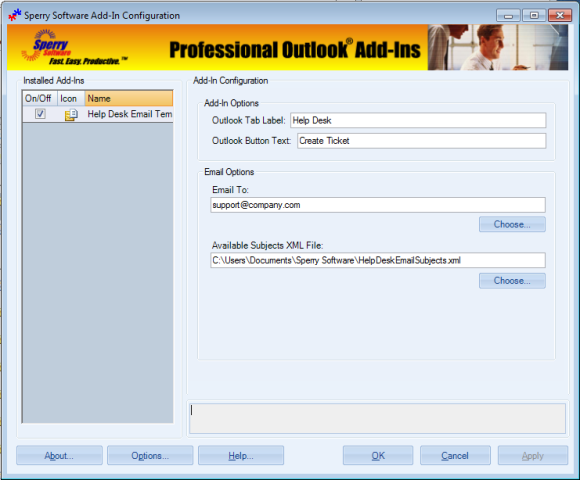The width and height of the screenshot is (580, 480).
Task: Focus the Outlook Tab Label field
Action: point(418,121)
